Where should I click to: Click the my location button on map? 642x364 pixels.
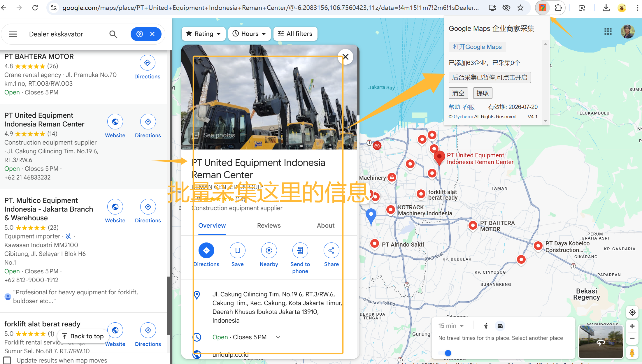(632, 312)
